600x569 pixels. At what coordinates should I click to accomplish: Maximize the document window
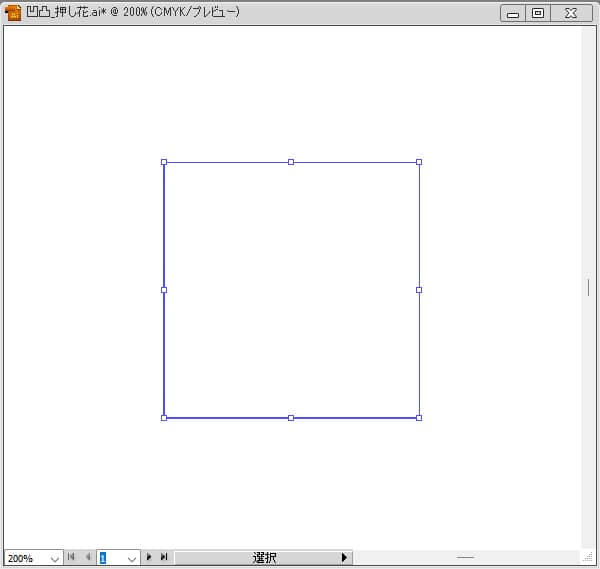(538, 13)
